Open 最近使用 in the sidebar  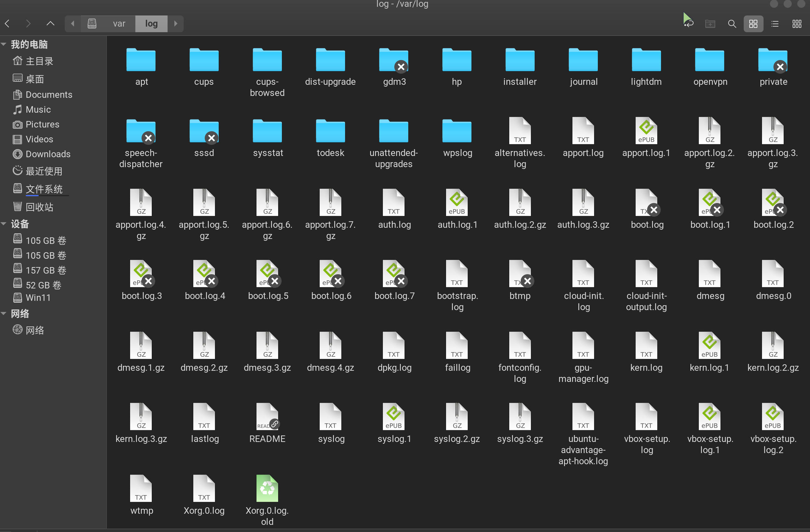pyautogui.click(x=37, y=171)
